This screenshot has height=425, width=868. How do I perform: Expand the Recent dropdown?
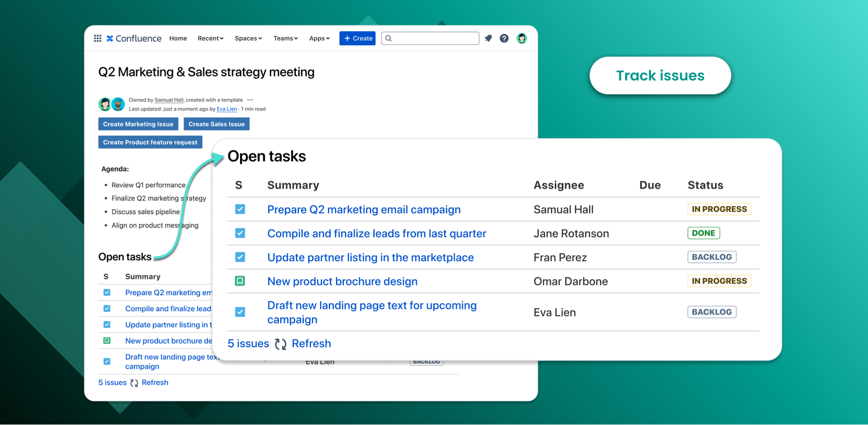click(x=211, y=38)
